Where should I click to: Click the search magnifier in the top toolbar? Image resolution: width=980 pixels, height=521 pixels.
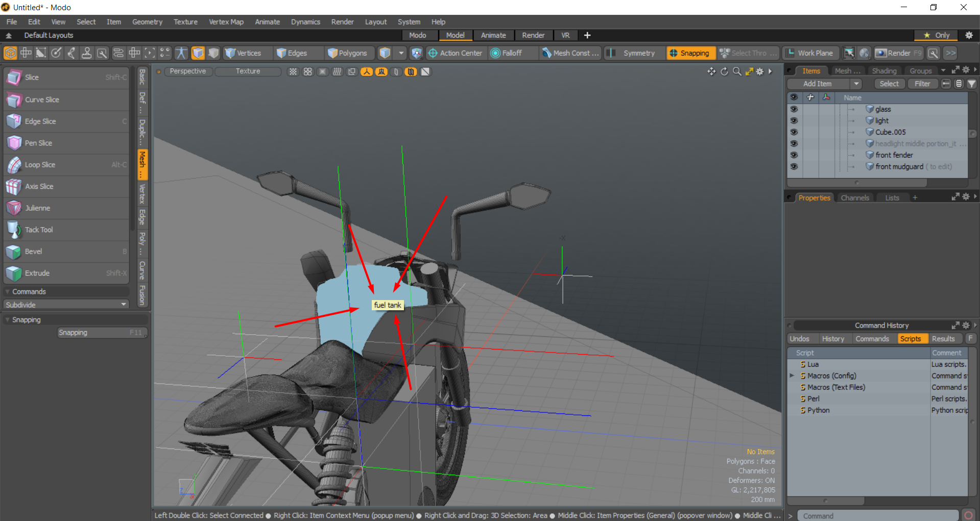coord(933,53)
